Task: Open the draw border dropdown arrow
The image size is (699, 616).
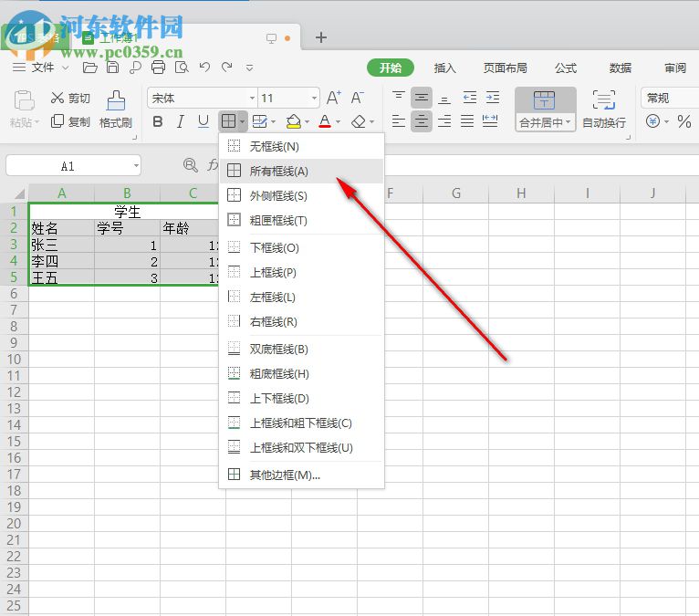Action: (x=273, y=121)
